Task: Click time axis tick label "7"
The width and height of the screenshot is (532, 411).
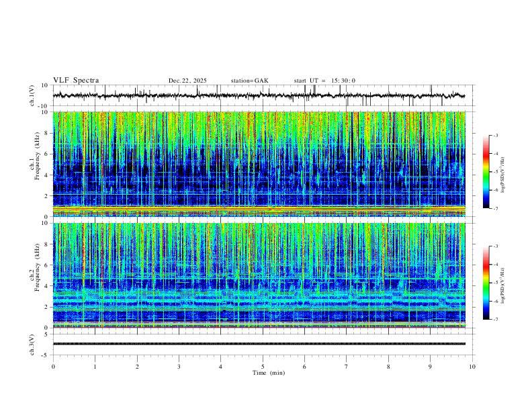Action: tap(347, 367)
